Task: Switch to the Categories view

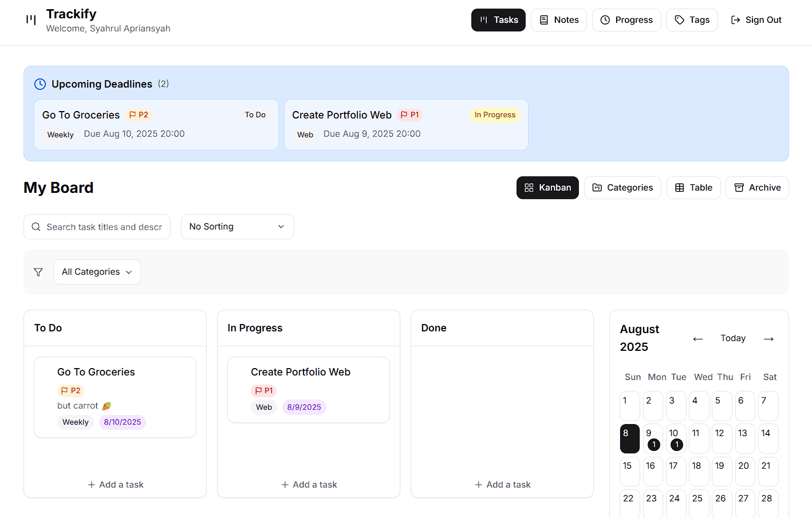Action: 622,187
